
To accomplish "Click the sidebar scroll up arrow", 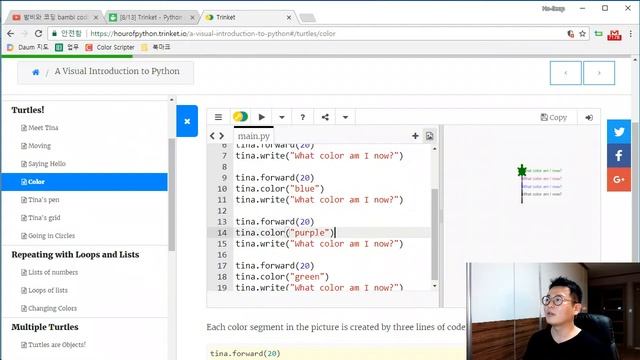I will click(x=171, y=100).
